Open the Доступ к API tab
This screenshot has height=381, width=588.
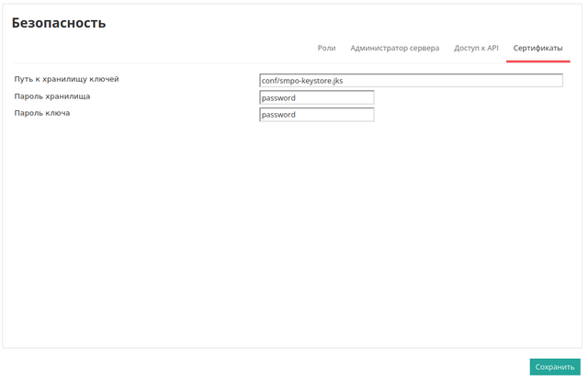pos(476,48)
